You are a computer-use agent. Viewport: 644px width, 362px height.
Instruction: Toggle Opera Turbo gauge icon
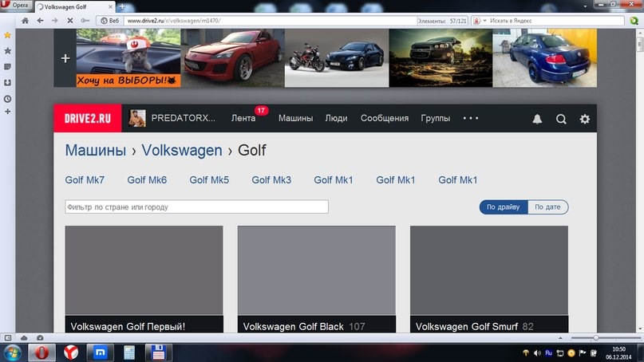40,338
